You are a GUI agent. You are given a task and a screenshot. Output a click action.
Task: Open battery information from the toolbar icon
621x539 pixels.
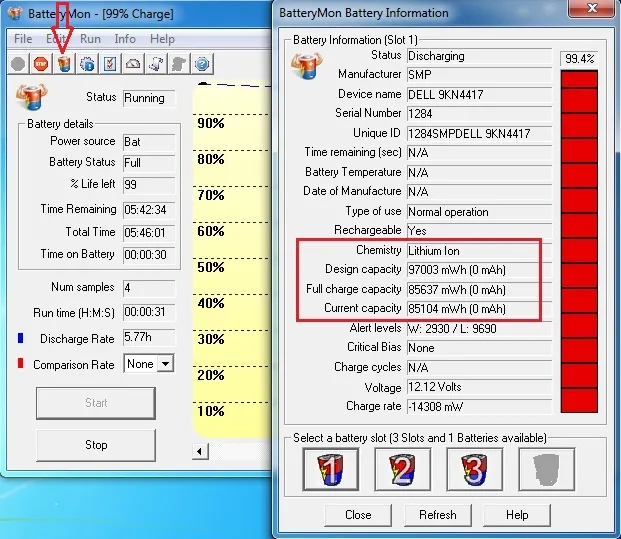coord(64,64)
